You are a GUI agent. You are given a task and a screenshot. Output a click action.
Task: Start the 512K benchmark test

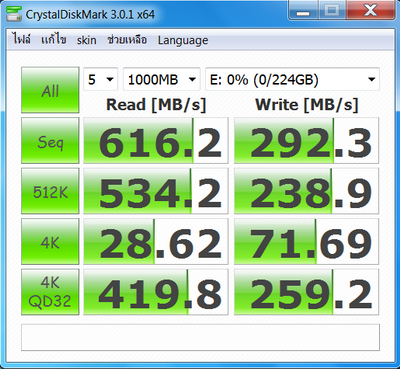[x=50, y=191]
